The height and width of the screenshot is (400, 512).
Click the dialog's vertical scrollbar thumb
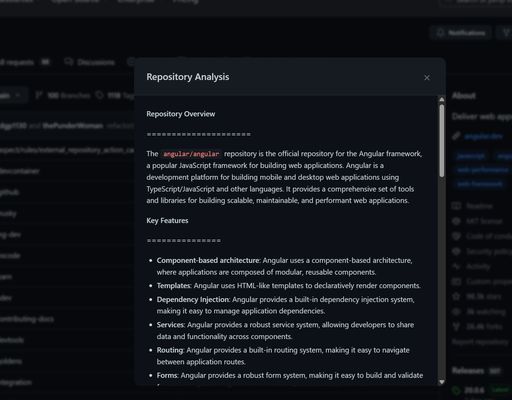click(442, 141)
